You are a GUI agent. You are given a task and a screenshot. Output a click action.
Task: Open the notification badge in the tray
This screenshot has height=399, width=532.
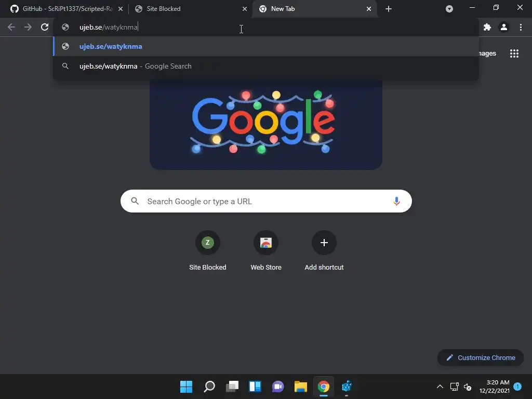point(517,387)
